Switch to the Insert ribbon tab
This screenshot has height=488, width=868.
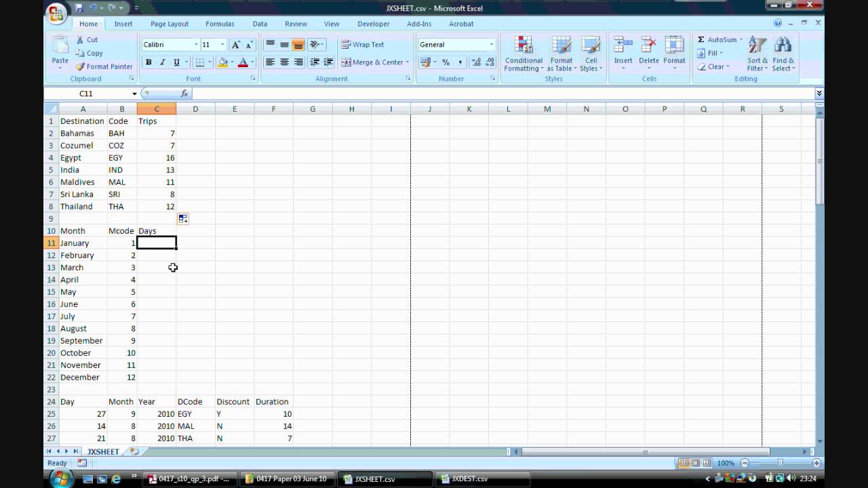coord(123,24)
